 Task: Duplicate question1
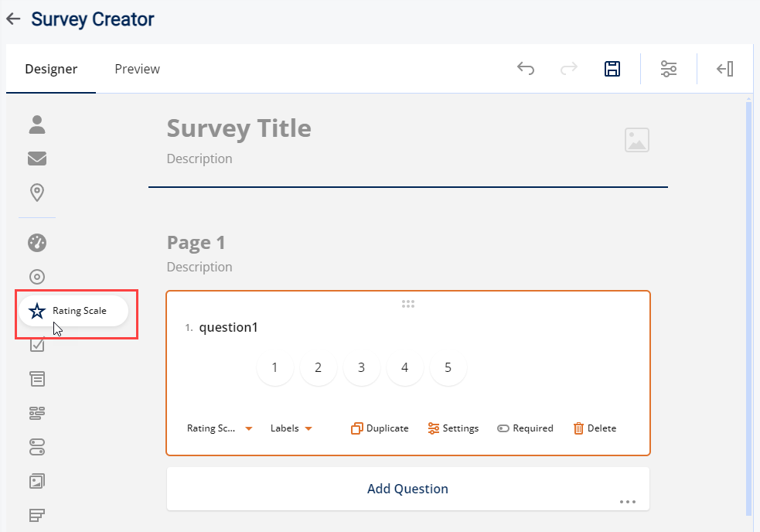click(380, 428)
